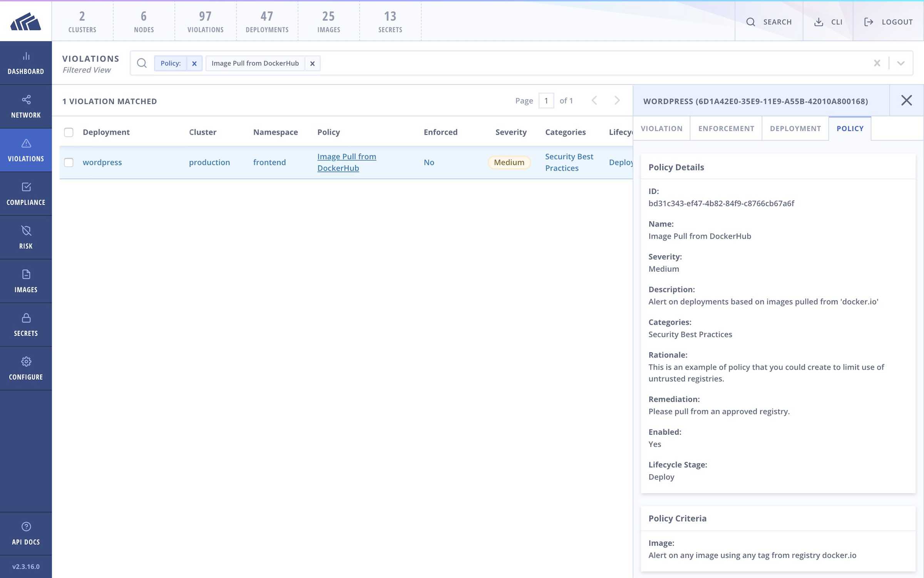The height and width of the screenshot is (578, 924).
Task: Click the version label v2.3.16.0
Action: pos(26,566)
